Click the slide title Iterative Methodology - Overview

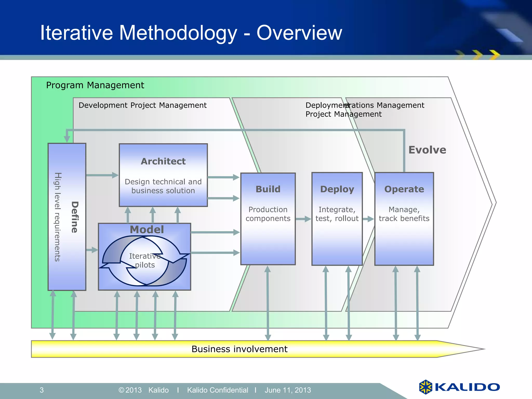click(191, 33)
